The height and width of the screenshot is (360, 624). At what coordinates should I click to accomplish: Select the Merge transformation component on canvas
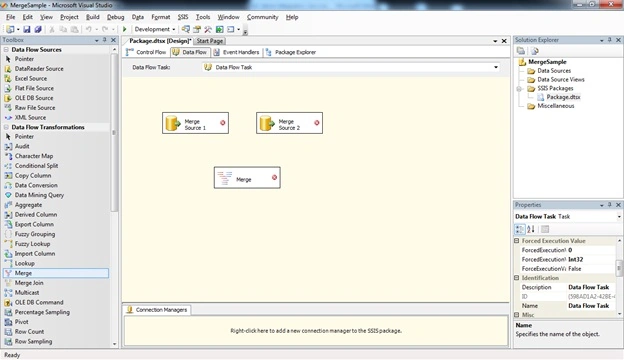pos(247,177)
